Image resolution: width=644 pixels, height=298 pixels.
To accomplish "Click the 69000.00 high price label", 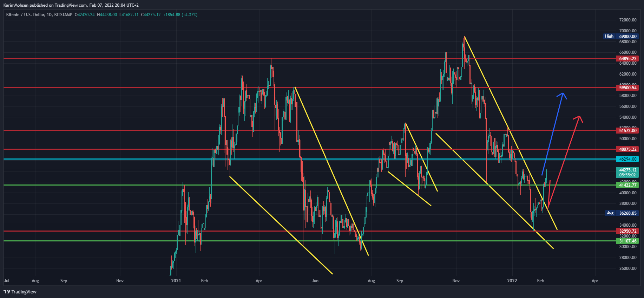I will tap(627, 36).
